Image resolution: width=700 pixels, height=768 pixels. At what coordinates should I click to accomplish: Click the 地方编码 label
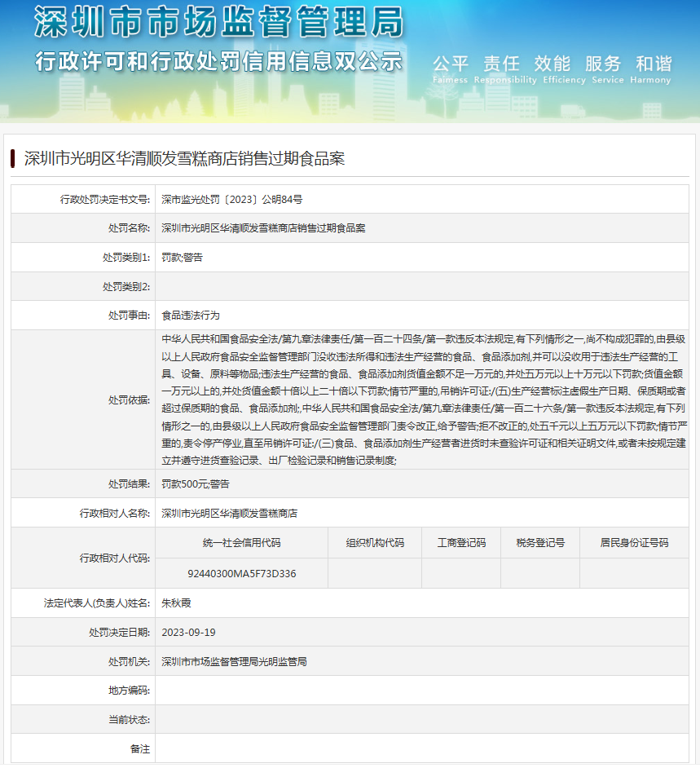coord(130,691)
